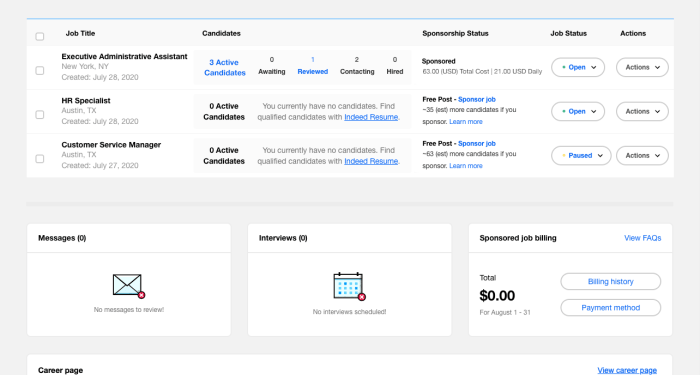Select the HR Specialist row checkbox
The width and height of the screenshot is (700, 375).
(x=40, y=115)
